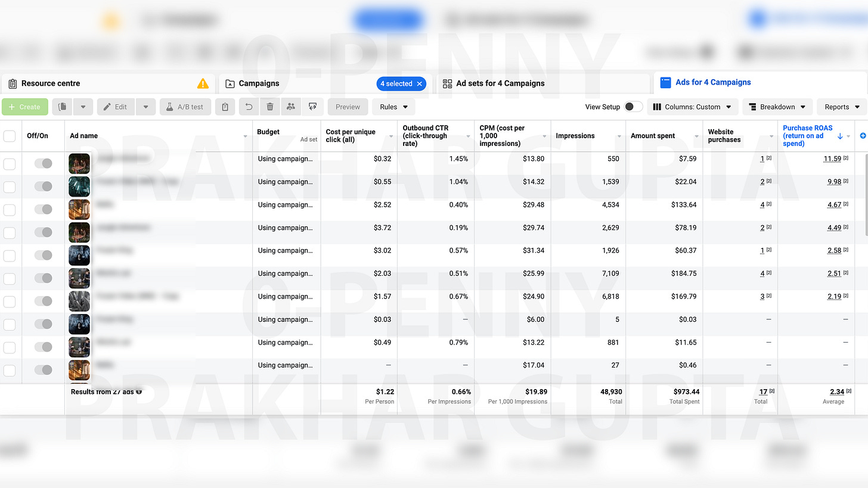Expand the Breakdown dropdown

pyautogui.click(x=777, y=107)
